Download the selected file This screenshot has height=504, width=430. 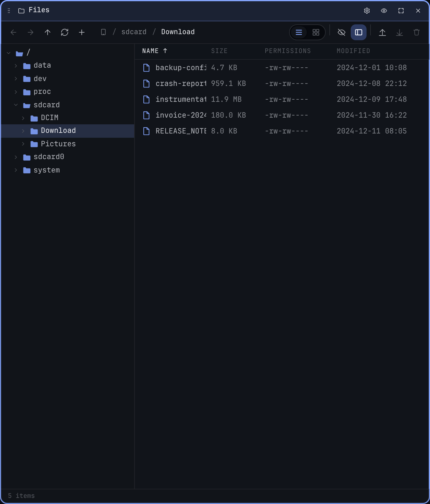pos(400,32)
